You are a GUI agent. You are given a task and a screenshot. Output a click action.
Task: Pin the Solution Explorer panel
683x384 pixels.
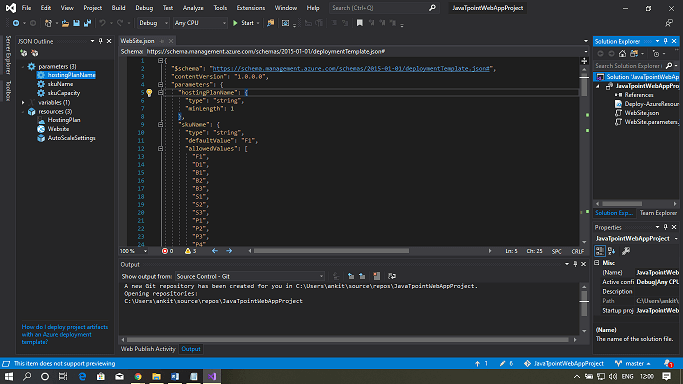click(x=666, y=41)
